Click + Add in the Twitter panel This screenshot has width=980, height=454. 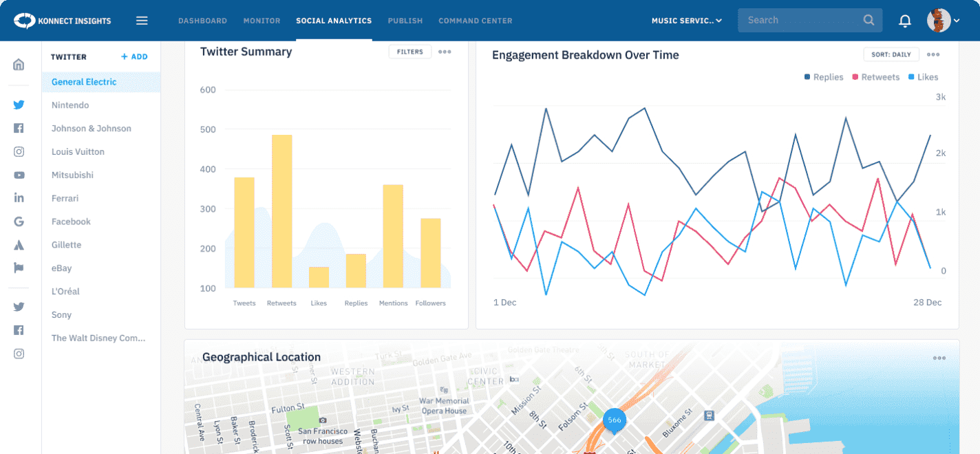click(134, 57)
